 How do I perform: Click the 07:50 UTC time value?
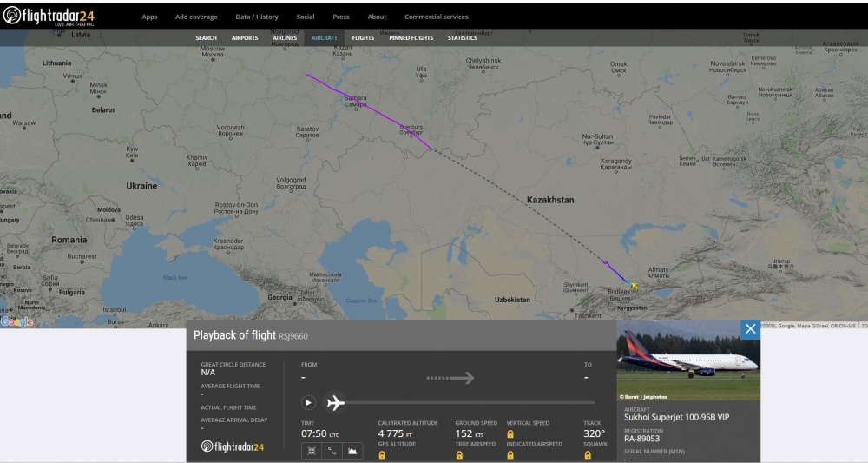[x=320, y=433]
